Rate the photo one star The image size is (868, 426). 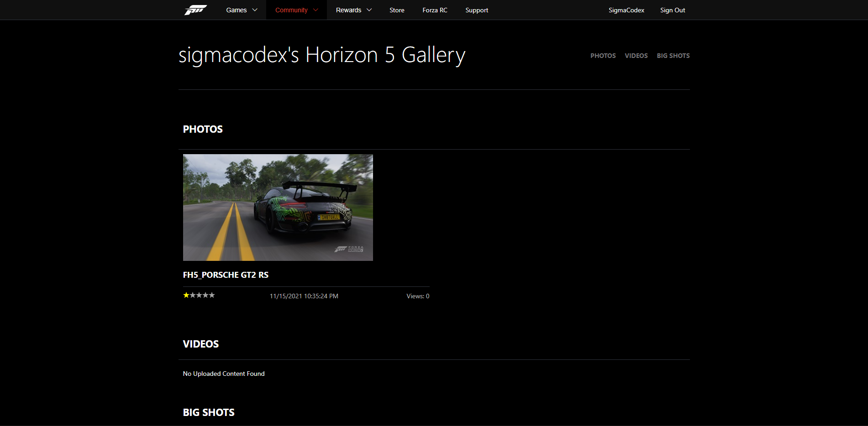coord(186,295)
